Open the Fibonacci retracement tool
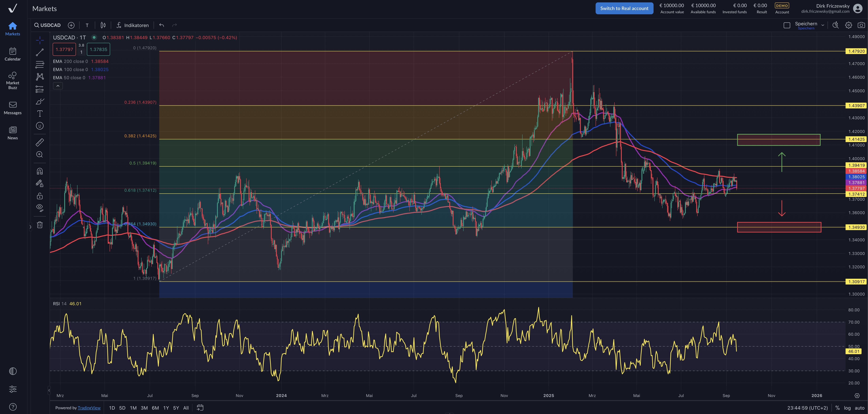The width and height of the screenshot is (868, 414). [40, 64]
